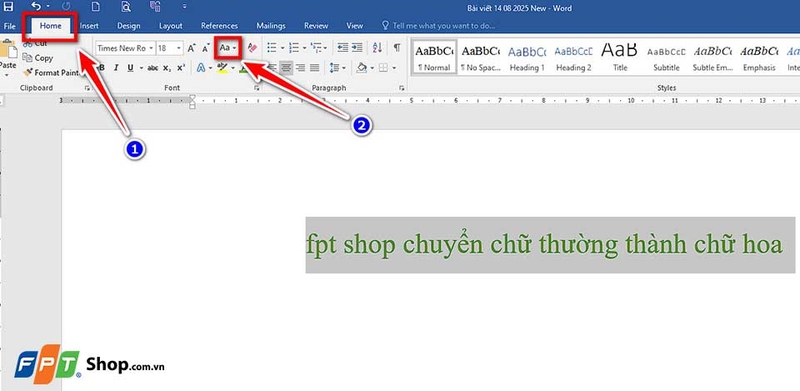Open the Clipboard dialog launcher
This screenshot has height=391, width=800.
[87, 88]
